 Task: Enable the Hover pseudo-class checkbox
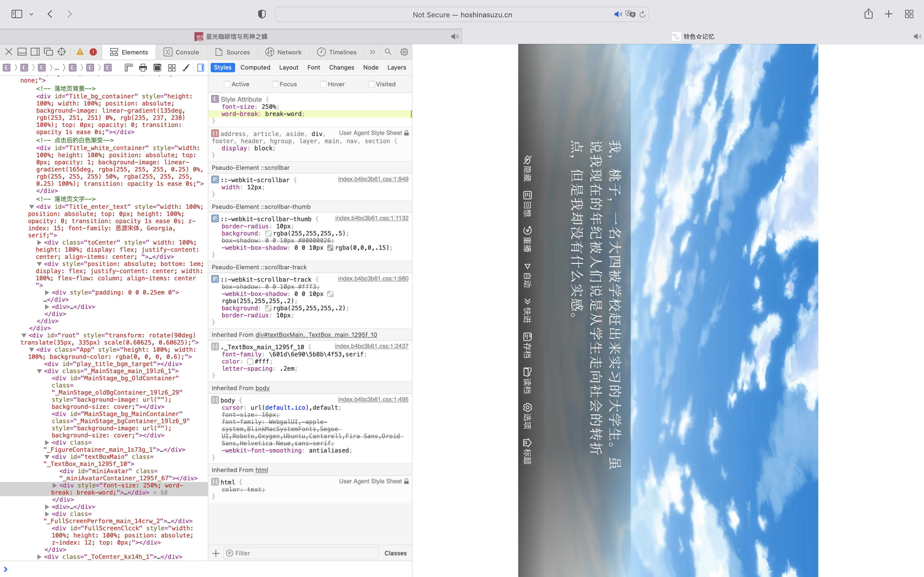[x=323, y=84]
